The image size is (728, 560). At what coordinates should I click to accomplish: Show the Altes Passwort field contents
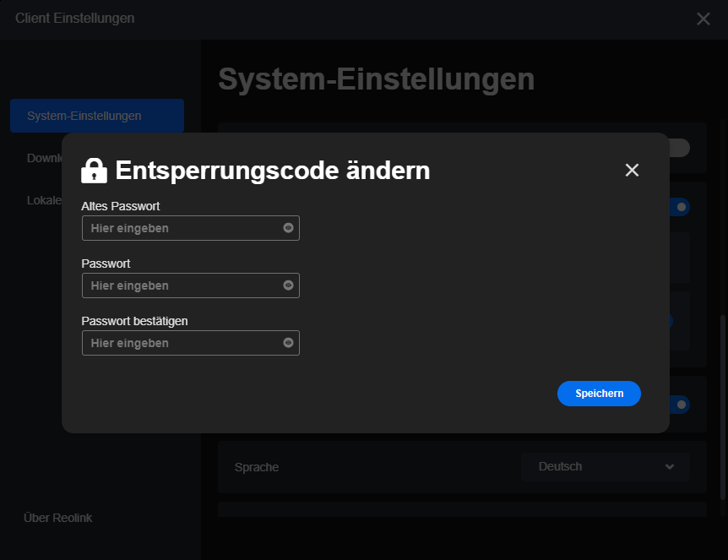(x=288, y=228)
